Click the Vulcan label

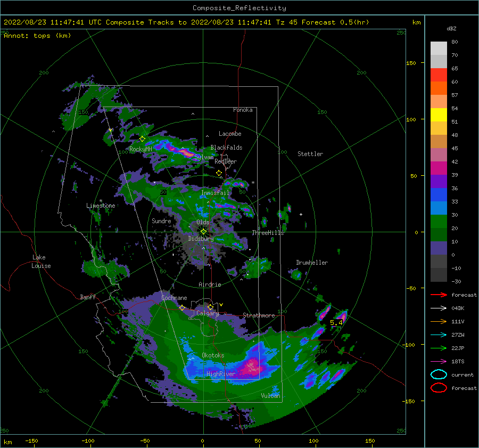[270, 396]
